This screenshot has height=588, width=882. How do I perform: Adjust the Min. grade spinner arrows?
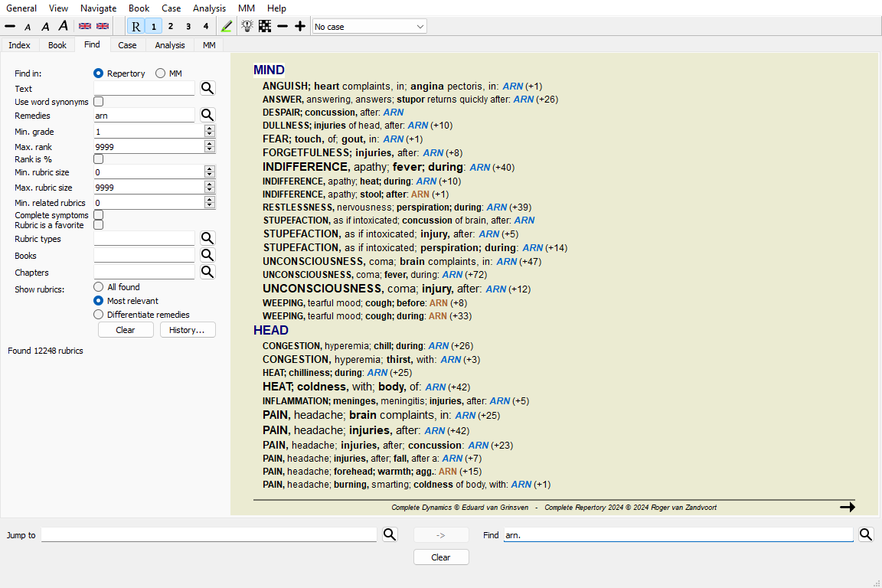pyautogui.click(x=210, y=131)
